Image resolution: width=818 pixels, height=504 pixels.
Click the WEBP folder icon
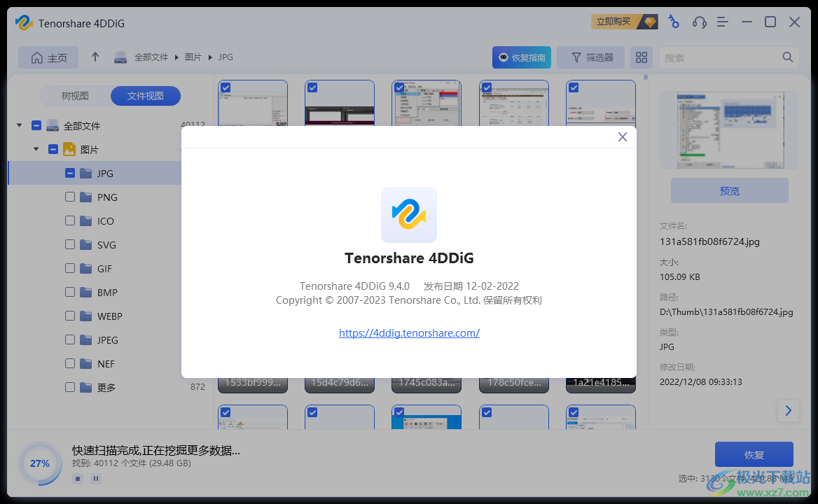point(86,316)
